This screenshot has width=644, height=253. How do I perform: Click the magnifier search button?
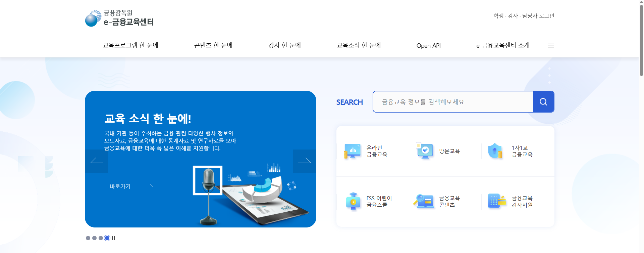(544, 102)
